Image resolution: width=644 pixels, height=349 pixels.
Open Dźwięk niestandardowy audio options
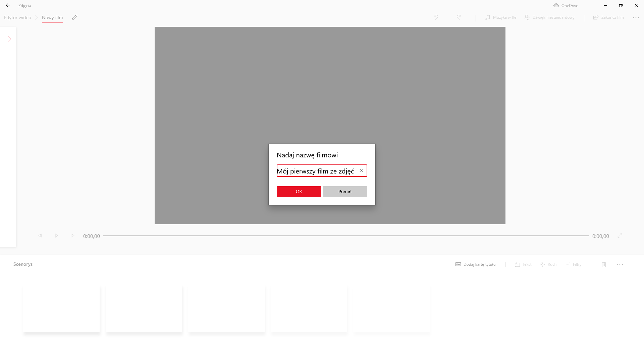tap(549, 17)
